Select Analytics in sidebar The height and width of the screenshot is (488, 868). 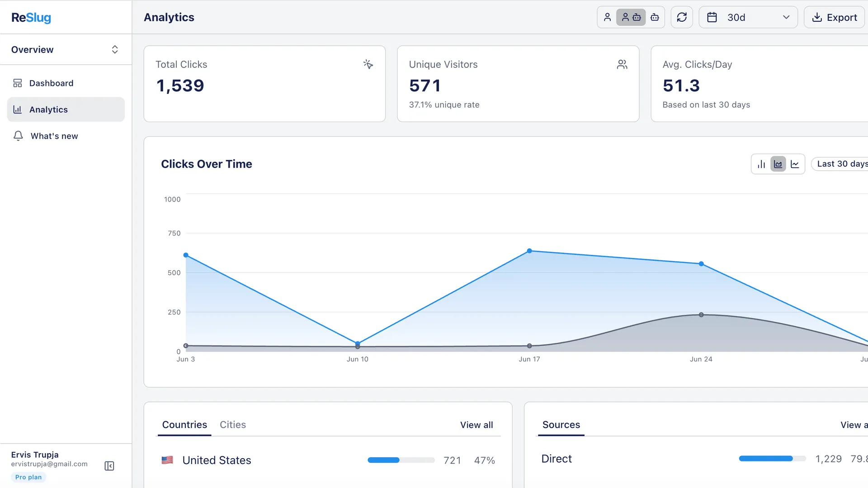point(66,109)
